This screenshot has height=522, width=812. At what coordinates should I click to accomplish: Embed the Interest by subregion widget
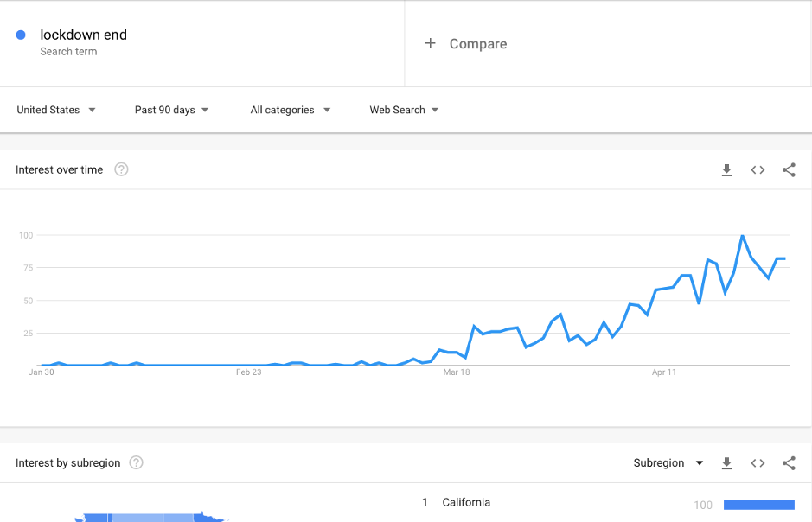coord(758,463)
